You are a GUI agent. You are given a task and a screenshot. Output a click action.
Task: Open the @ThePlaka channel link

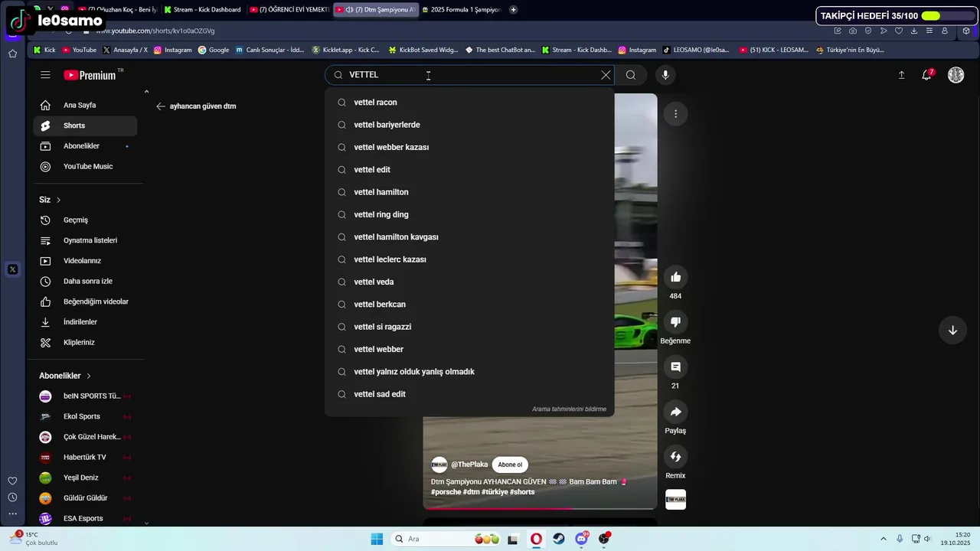(x=469, y=465)
